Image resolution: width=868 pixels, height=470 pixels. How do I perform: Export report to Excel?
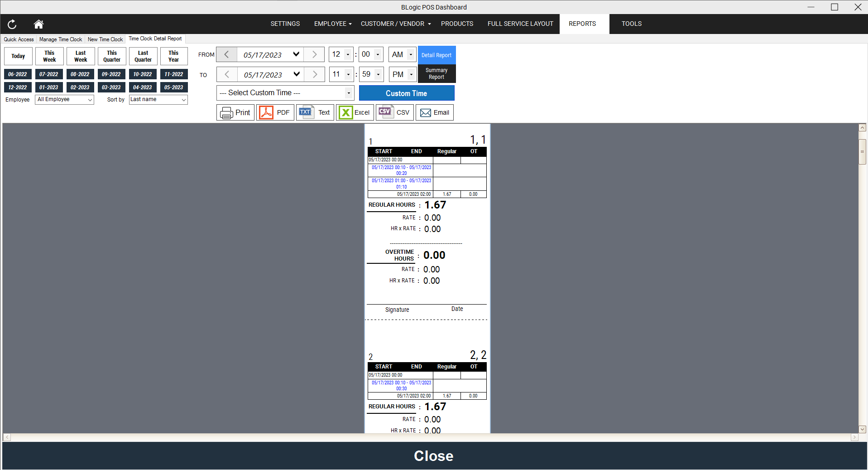pyautogui.click(x=355, y=112)
